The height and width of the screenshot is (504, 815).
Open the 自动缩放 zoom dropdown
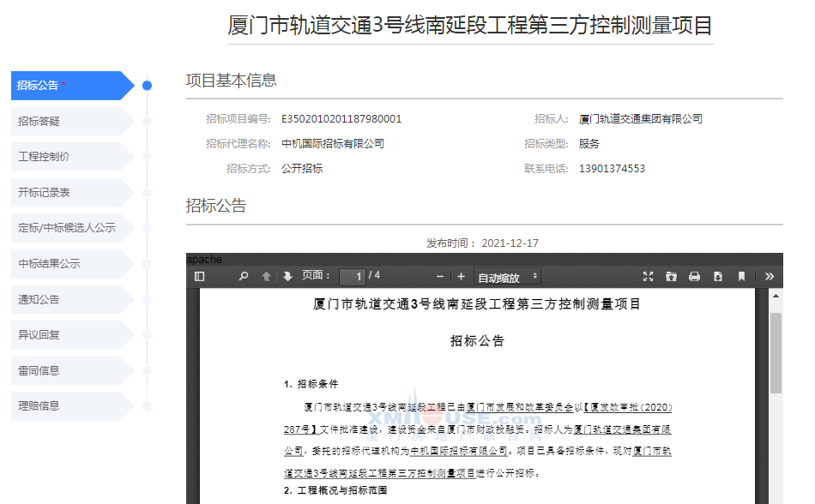tap(507, 277)
